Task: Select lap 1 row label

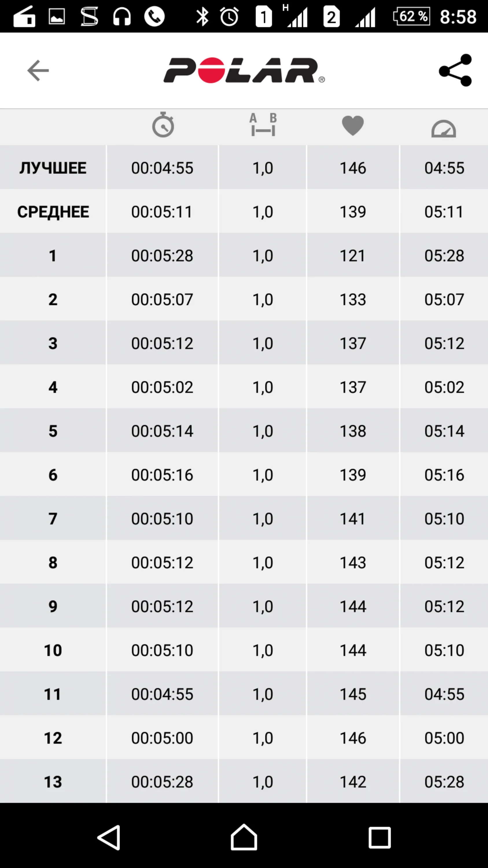Action: (53, 255)
